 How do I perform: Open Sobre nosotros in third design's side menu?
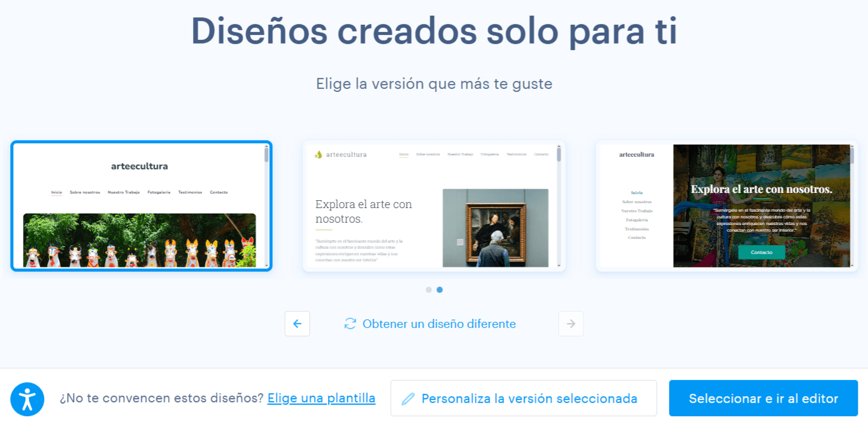point(637,202)
